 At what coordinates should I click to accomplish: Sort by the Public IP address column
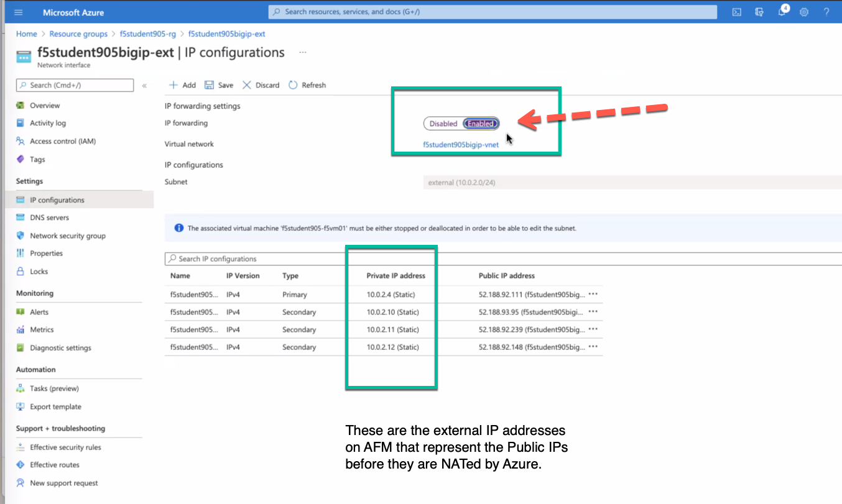[507, 276]
